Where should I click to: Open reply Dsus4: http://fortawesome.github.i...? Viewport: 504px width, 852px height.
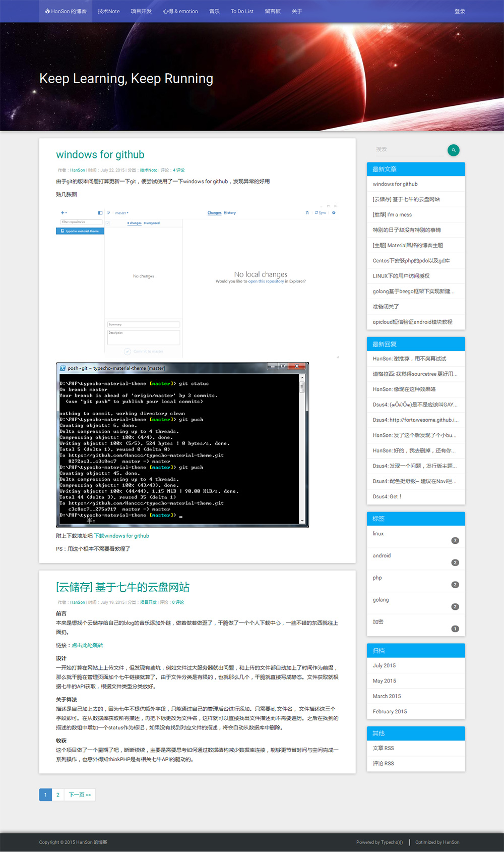pyautogui.click(x=415, y=420)
